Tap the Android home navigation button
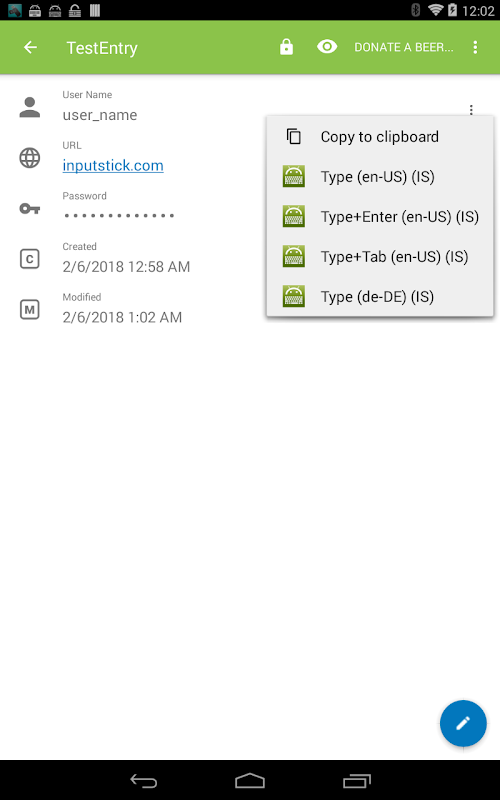Viewport: 500px width, 800px height. point(249,780)
